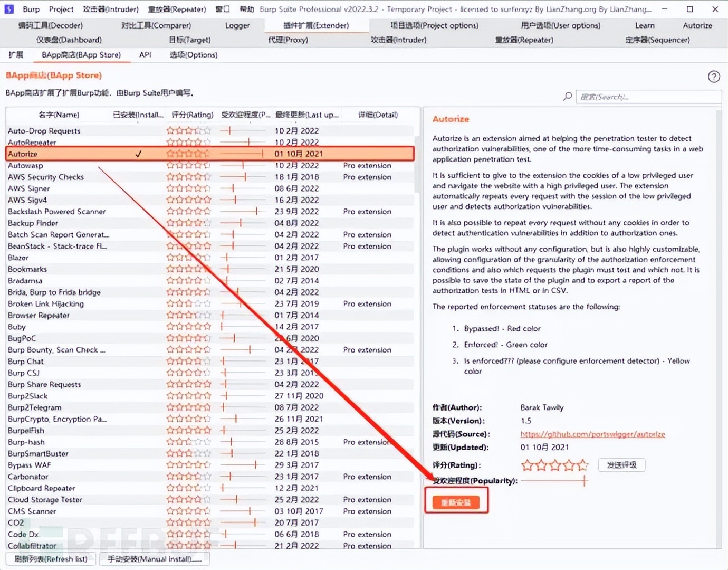Select the CMS Scanner row
Screen dimensions: 728x570
tap(210, 511)
